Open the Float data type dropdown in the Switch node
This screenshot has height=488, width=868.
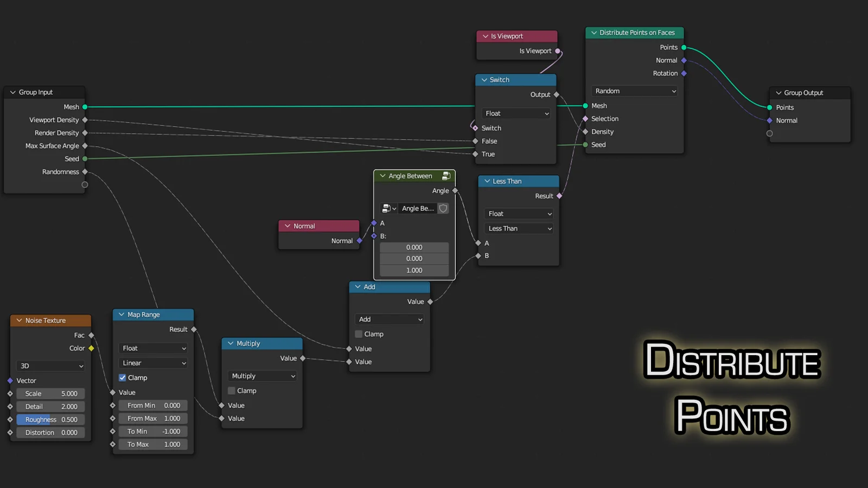pos(515,113)
